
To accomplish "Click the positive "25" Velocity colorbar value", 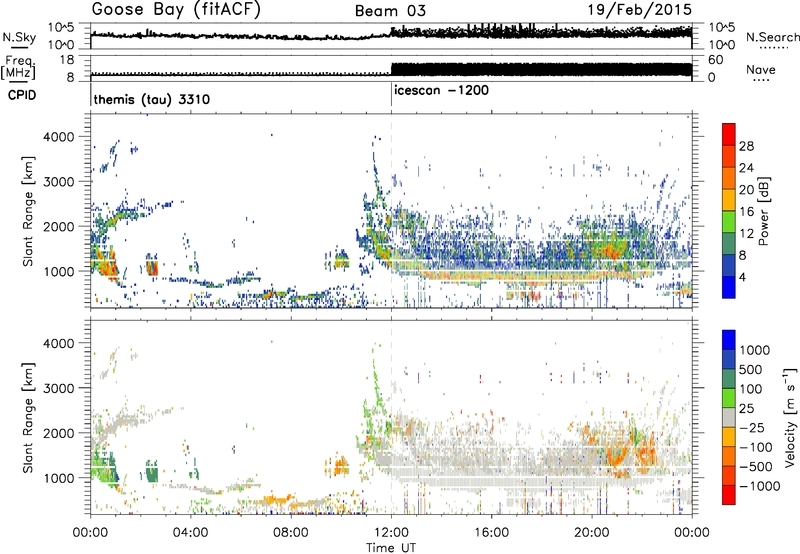I will [747, 408].
